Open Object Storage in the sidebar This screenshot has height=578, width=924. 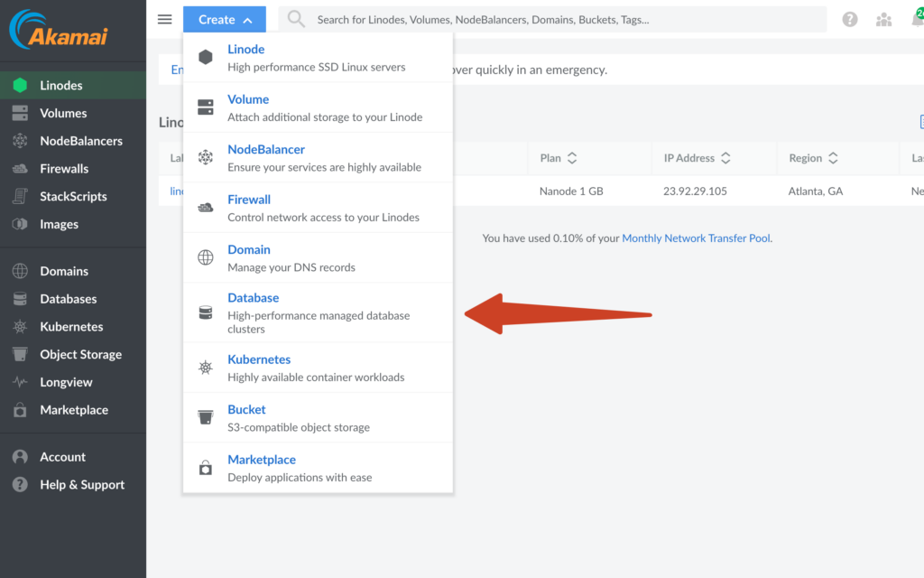(80, 354)
